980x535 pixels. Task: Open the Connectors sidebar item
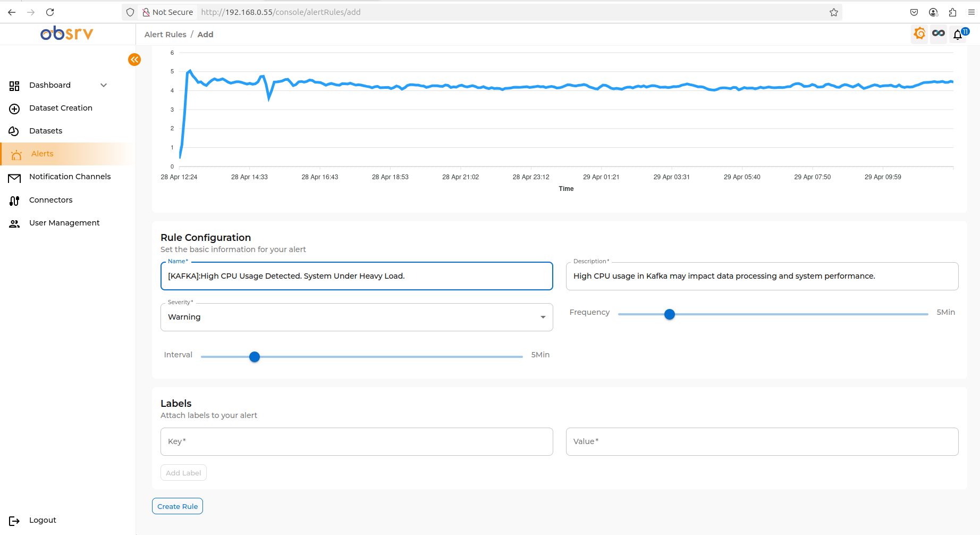coord(50,200)
